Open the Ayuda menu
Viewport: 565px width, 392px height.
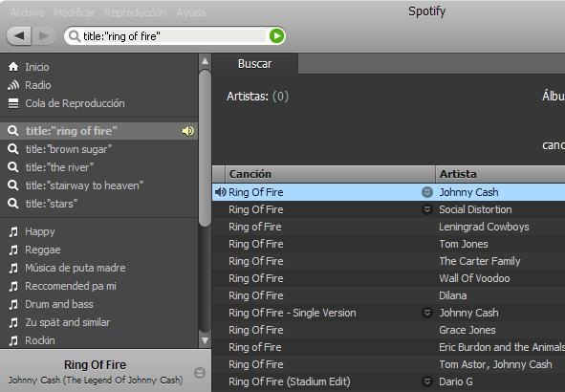click(x=191, y=12)
